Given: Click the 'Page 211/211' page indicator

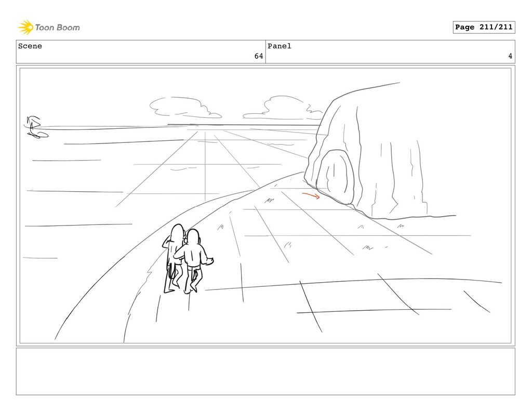Looking at the screenshot, I should (484, 27).
